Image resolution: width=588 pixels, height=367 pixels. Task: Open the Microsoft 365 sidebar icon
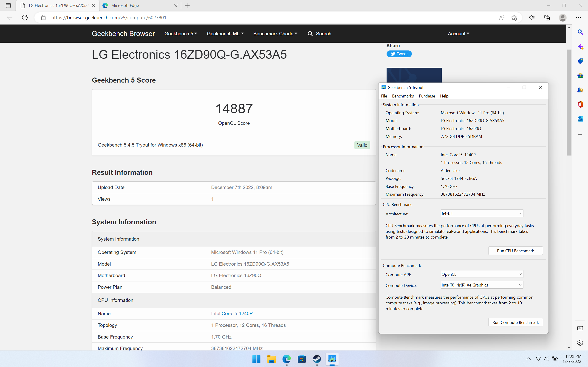pos(580,104)
